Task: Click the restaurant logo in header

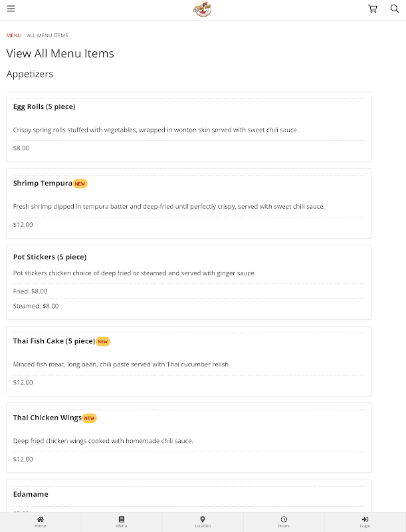Action: point(202,9)
